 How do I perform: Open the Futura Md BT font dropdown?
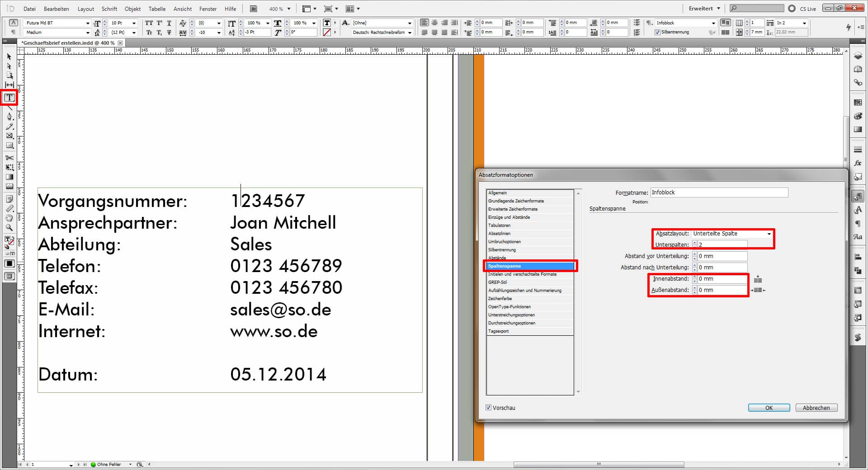88,23
